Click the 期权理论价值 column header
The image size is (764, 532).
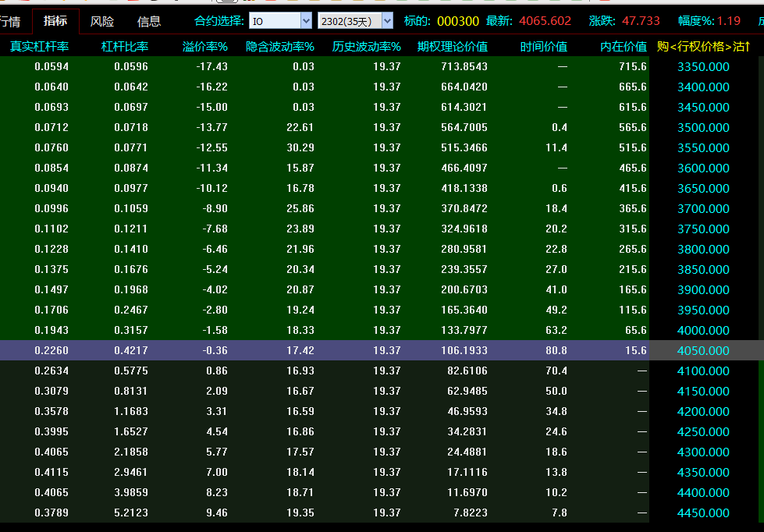(453, 47)
